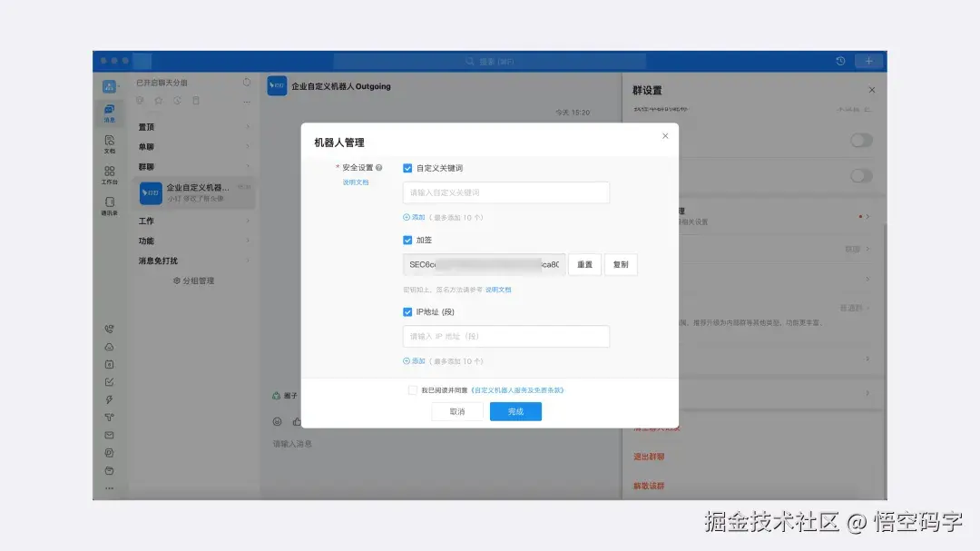Click the 圈子 circle icon above message box
The height and width of the screenshot is (551, 980).
tap(276, 395)
